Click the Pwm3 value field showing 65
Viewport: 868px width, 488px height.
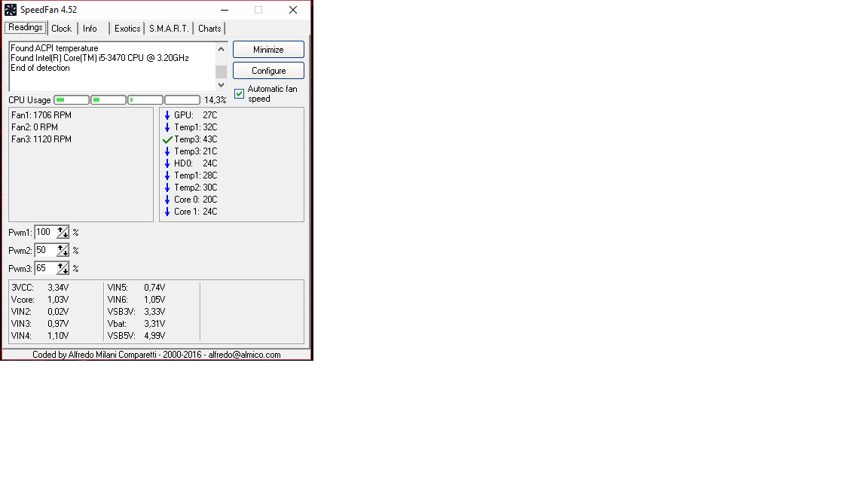point(45,268)
